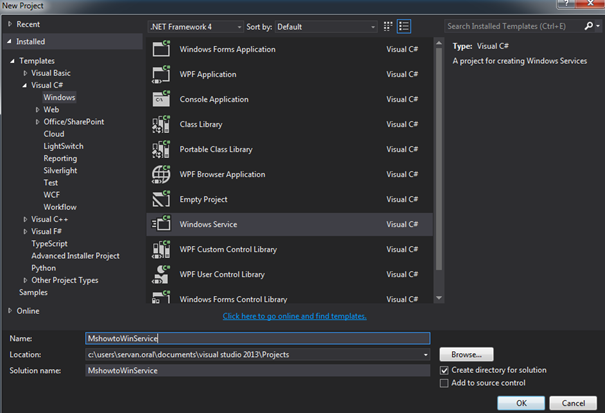Expand the Online section
The height and width of the screenshot is (413, 605).
10,311
